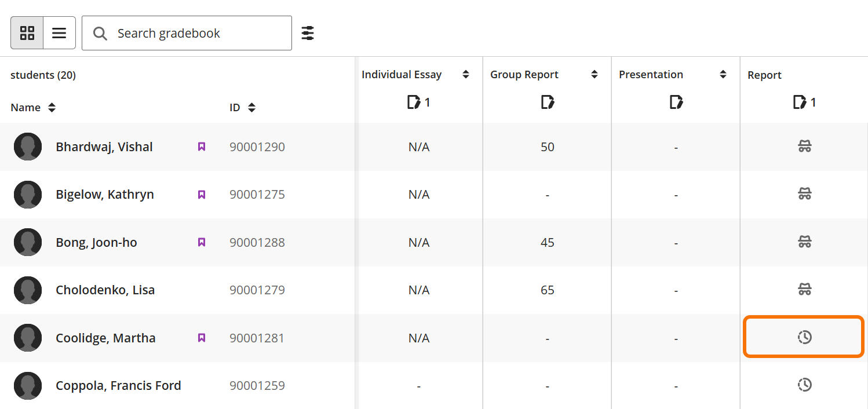
Task: Open student Bhardwaj, Vishal
Action: click(104, 147)
